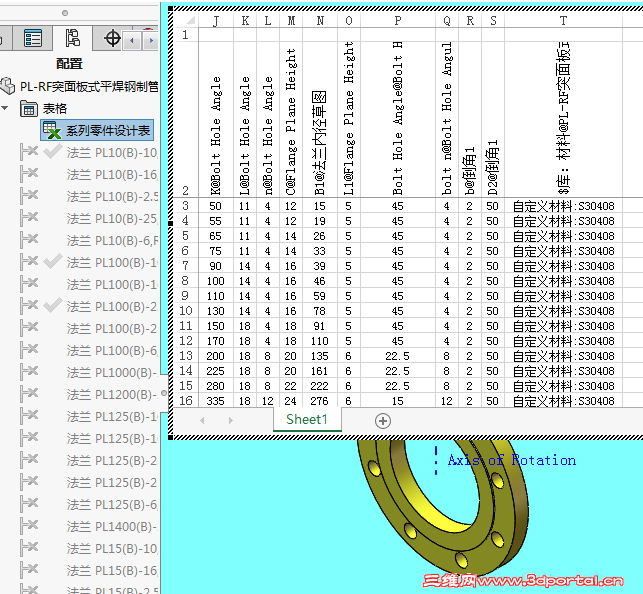
Task: Click the right tab scroll arrow
Action: pyautogui.click(x=150, y=40)
